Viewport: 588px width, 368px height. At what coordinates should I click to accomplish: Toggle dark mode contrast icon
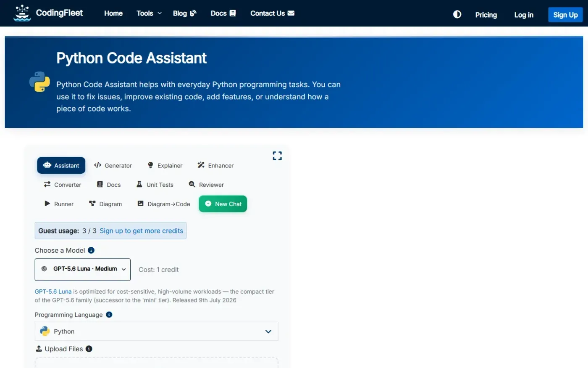coord(457,15)
